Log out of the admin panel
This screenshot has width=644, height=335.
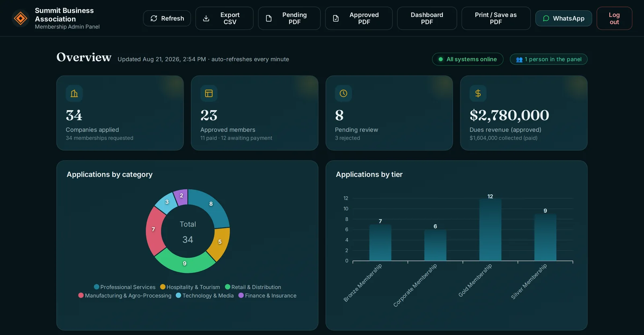click(x=614, y=18)
